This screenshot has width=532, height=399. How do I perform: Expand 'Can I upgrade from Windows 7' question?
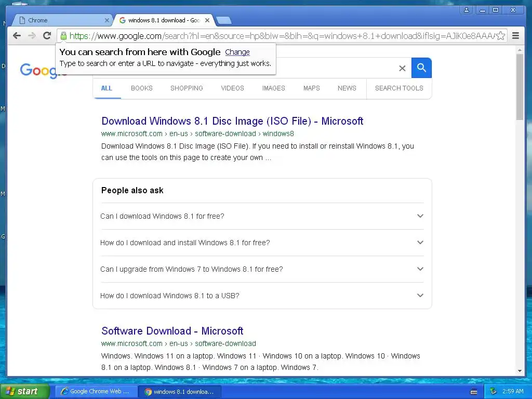pyautogui.click(x=262, y=269)
